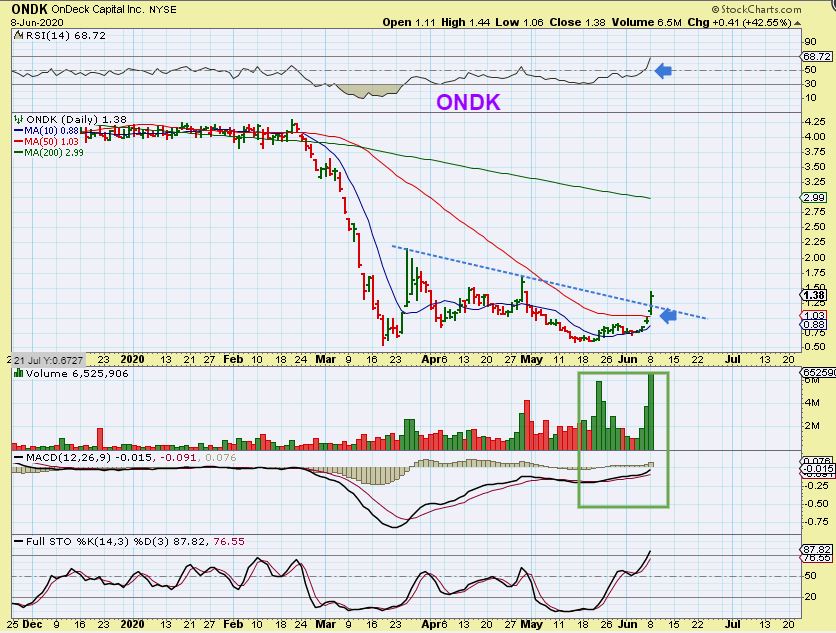The width and height of the screenshot is (836, 633).
Task: Click the Chg +0.41 (+42.55%) value
Action: click(739, 22)
